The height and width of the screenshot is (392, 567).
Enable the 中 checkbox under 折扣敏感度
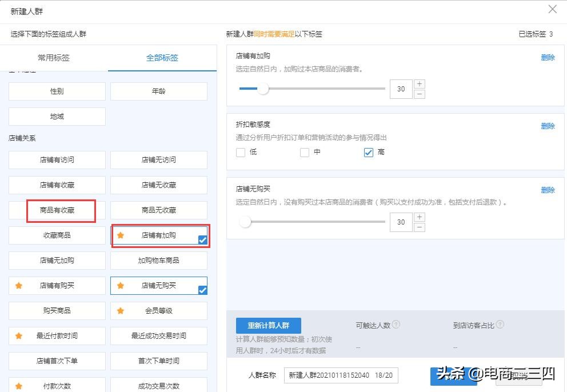(305, 152)
